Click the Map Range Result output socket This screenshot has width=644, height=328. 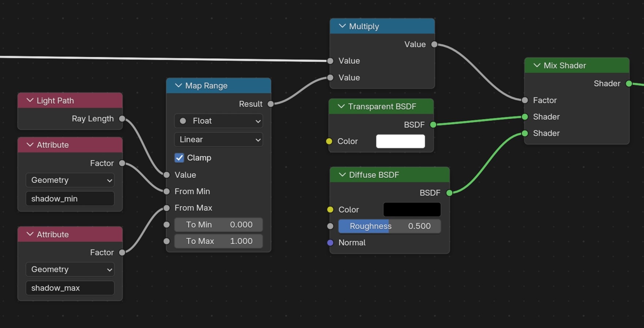tap(271, 104)
